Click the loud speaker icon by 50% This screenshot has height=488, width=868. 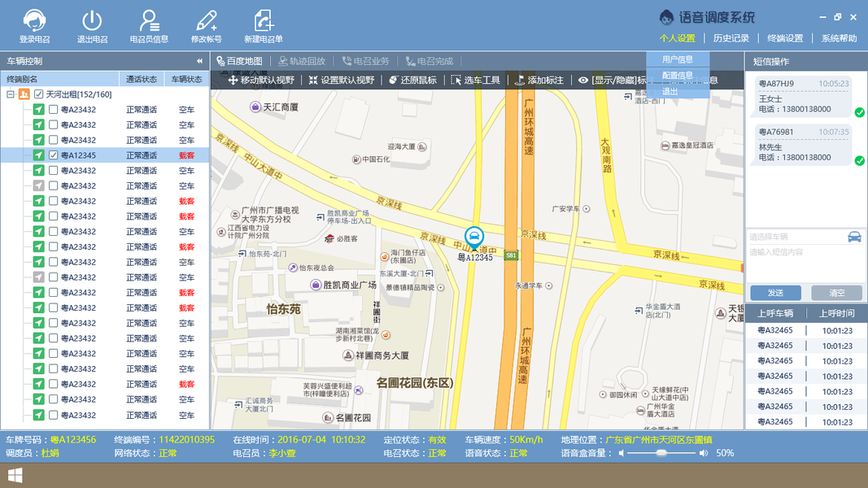point(703,453)
